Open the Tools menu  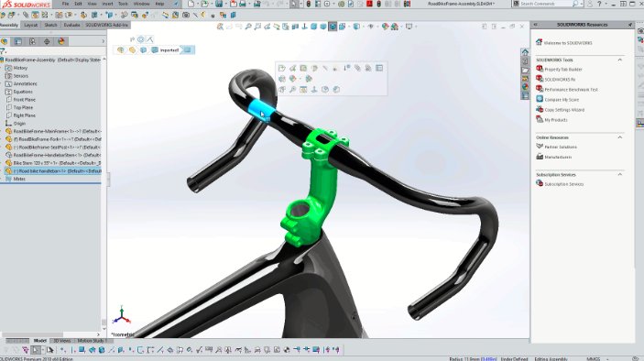coord(123,4)
